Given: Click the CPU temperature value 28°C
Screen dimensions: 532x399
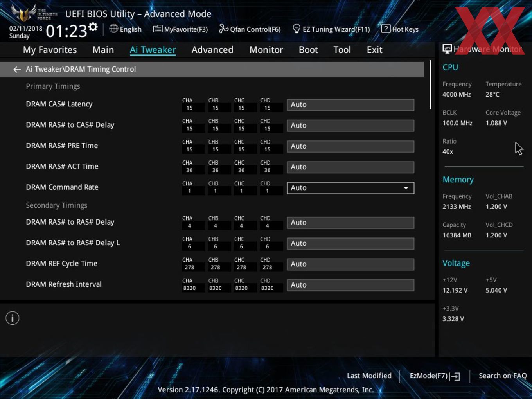Looking at the screenshot, I should click(x=492, y=94).
